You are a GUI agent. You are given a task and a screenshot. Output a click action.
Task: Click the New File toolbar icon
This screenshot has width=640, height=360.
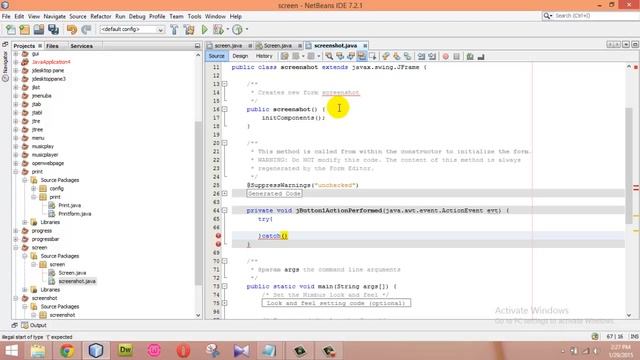tap(11, 29)
